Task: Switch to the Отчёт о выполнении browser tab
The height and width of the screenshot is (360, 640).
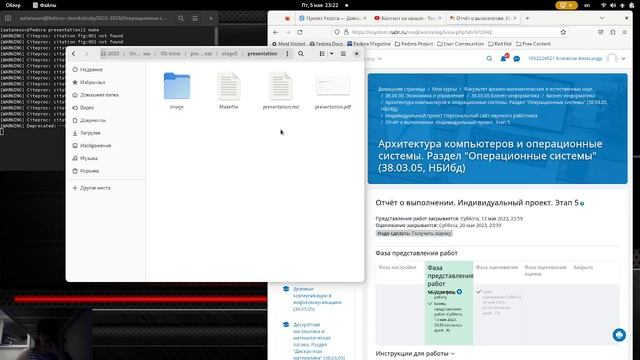Action: click(483, 18)
